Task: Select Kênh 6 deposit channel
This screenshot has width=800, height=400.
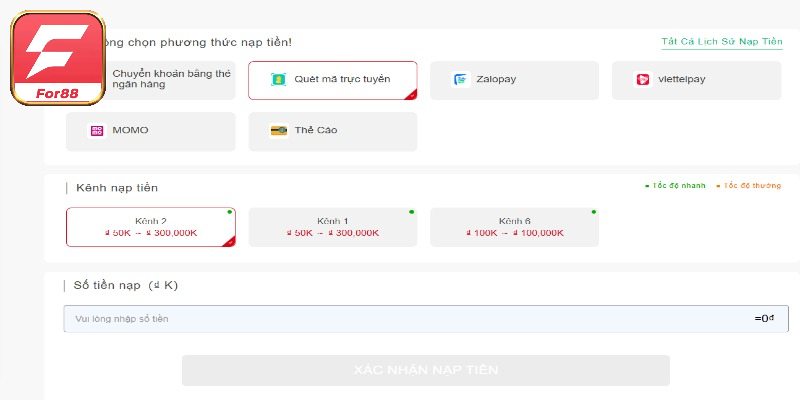Action: (514, 227)
